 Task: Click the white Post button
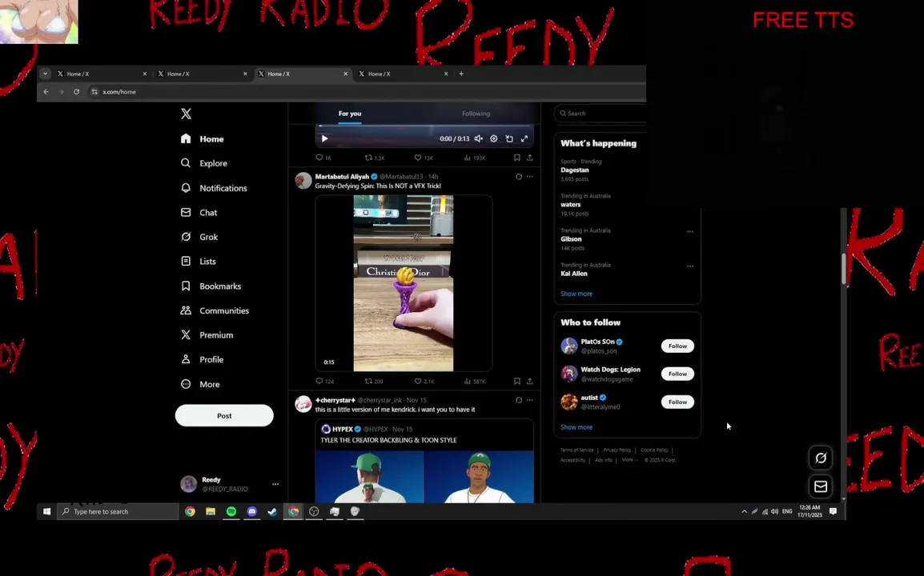click(224, 415)
